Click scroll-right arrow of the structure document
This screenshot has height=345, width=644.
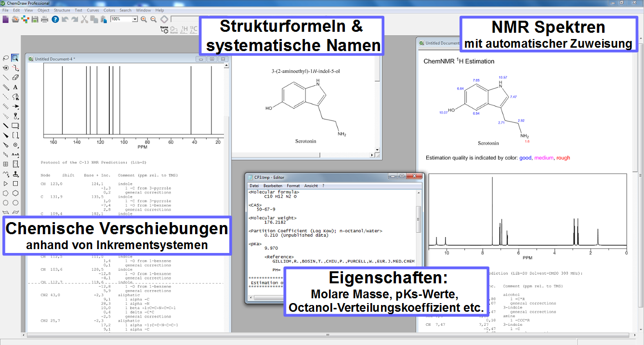tap(371, 155)
